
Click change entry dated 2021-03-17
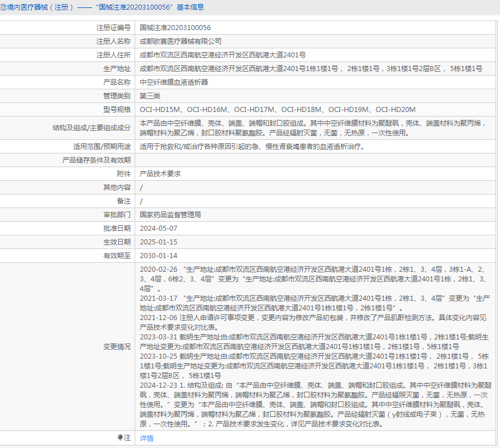(x=315, y=304)
